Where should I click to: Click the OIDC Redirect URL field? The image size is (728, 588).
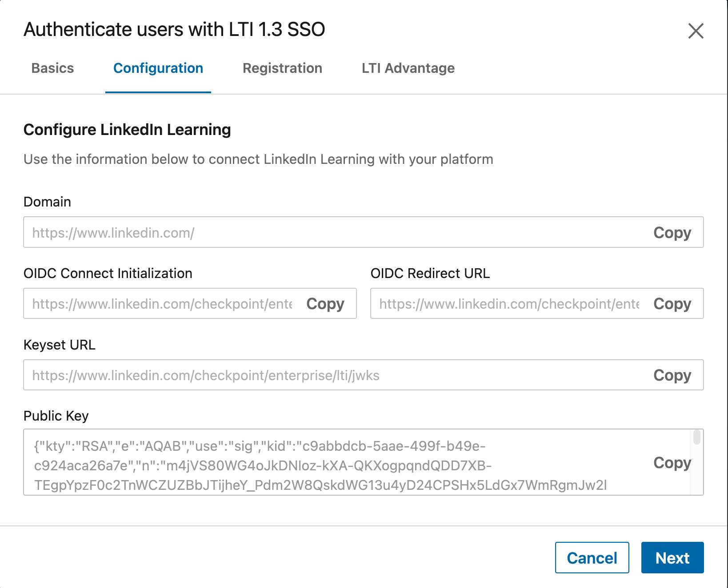(x=502, y=304)
